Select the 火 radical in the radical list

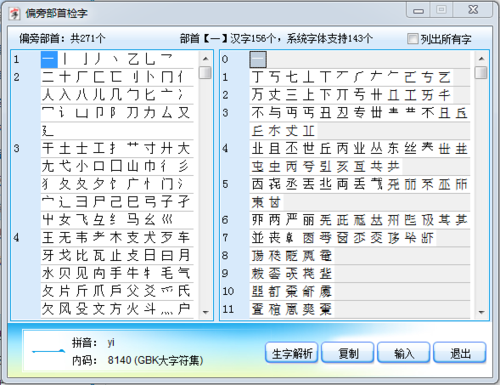(133, 309)
